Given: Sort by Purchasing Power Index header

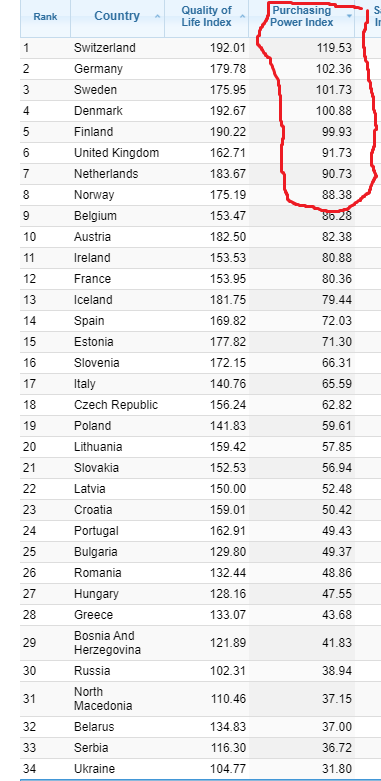Looking at the screenshot, I should click(301, 16).
